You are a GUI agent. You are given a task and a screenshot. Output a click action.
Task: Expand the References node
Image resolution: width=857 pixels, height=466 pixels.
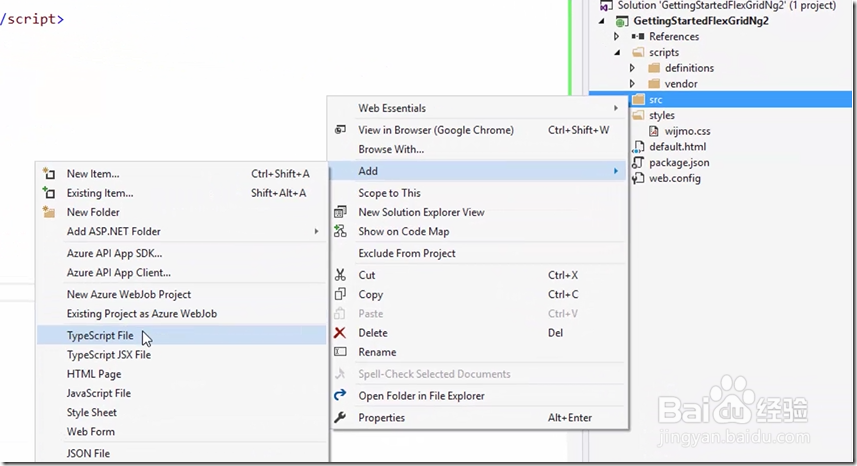[617, 37]
